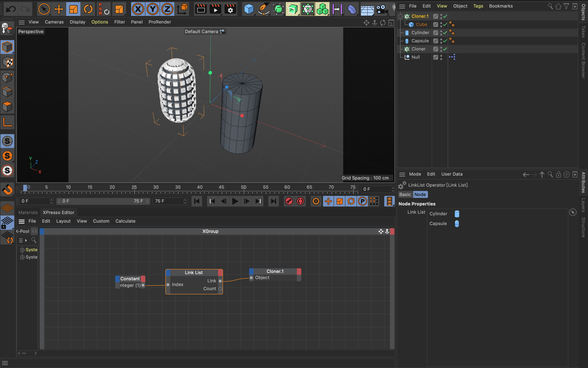The height and width of the screenshot is (368, 588).
Task: Open Edit Render Settings icon
Action: tap(230, 9)
